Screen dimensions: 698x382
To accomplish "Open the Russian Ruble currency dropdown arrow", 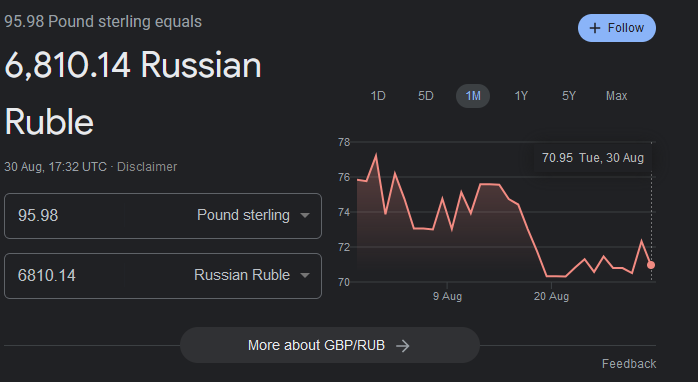I will click(305, 275).
